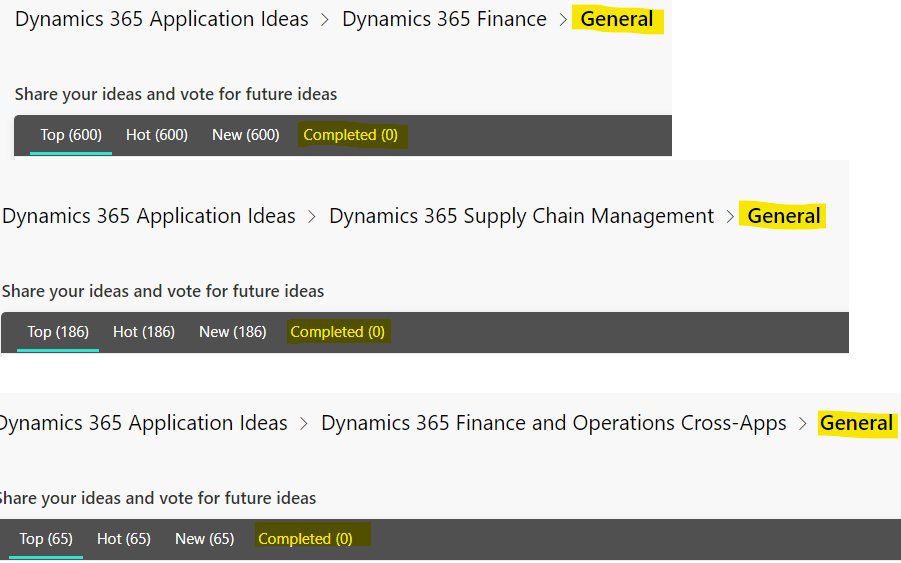
Task: Select the New (65) tab
Action: coord(205,539)
